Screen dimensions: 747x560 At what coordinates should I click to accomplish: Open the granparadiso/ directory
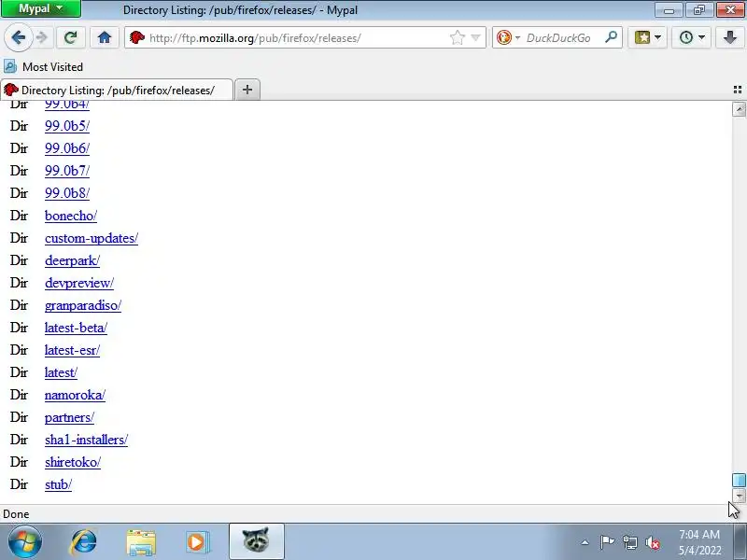point(83,305)
